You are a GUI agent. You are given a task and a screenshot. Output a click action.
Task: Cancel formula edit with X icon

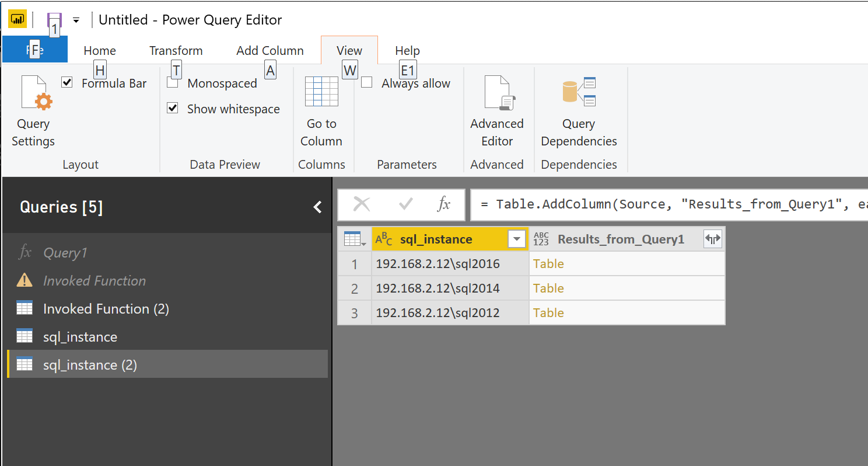tap(362, 204)
